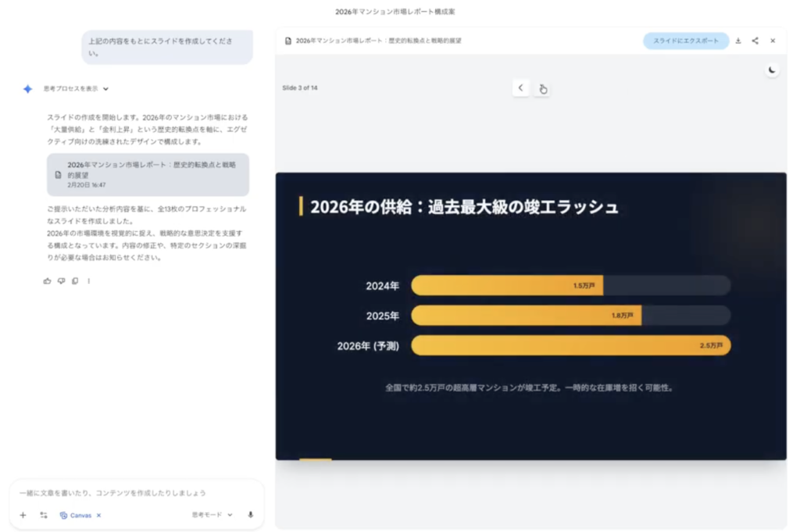Copy the response with the copy icon
This screenshot has width=800, height=532.
pos(75,280)
